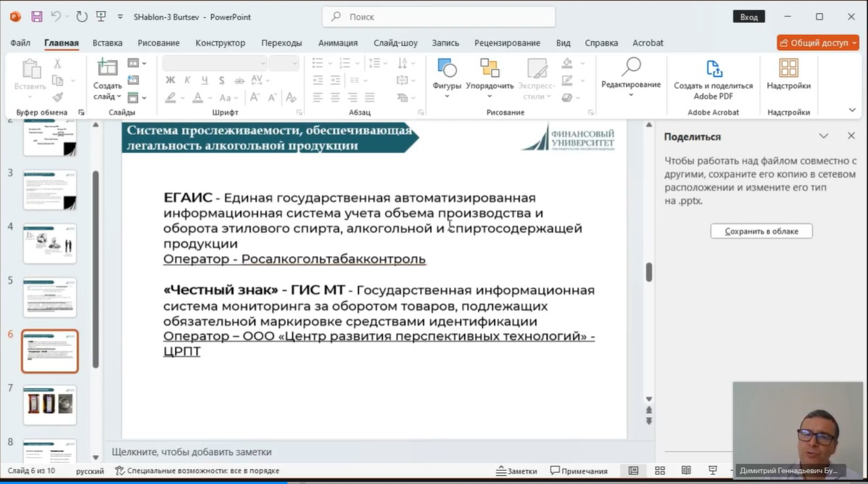
Task: Click the Redo arrow in the title bar
Action: pos(82,17)
